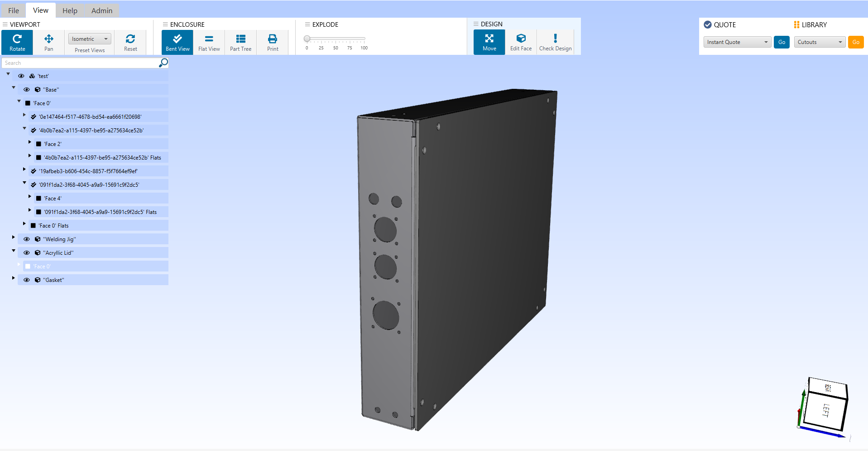This screenshot has width=868, height=451.
Task: Click the Go button next to Instant Quote
Action: (781, 42)
